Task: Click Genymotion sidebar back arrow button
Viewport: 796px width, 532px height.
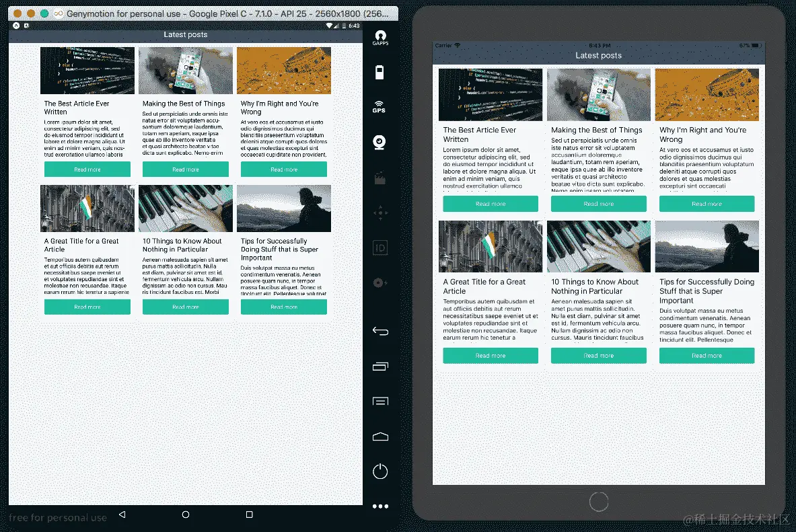Action: [x=380, y=332]
